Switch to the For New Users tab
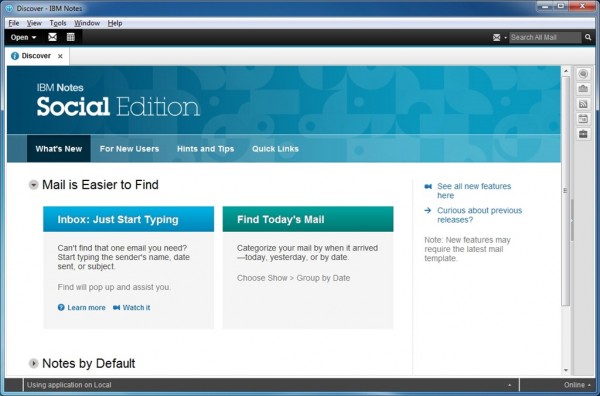The width and height of the screenshot is (600, 396). point(129,149)
